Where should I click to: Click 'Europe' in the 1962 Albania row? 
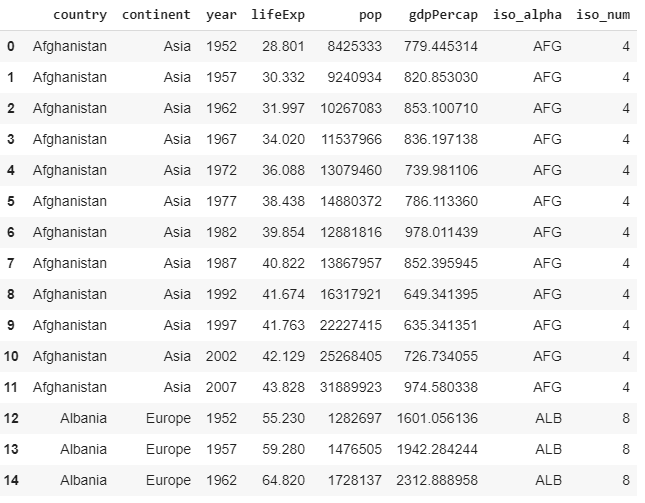[x=168, y=480]
